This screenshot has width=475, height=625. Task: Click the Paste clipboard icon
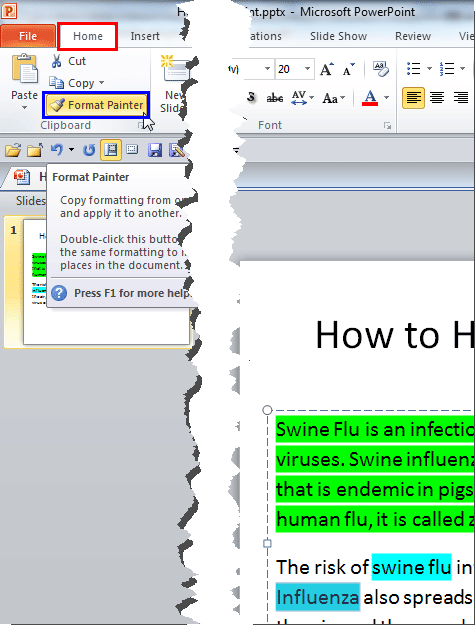point(25,70)
